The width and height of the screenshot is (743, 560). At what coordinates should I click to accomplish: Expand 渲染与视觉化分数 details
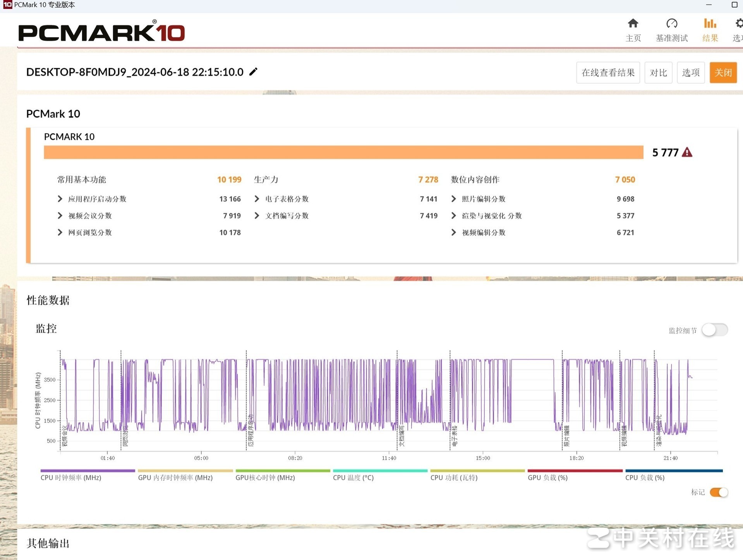point(454,215)
